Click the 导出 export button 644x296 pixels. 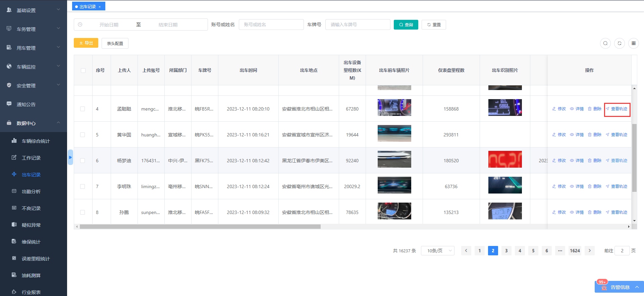[86, 43]
